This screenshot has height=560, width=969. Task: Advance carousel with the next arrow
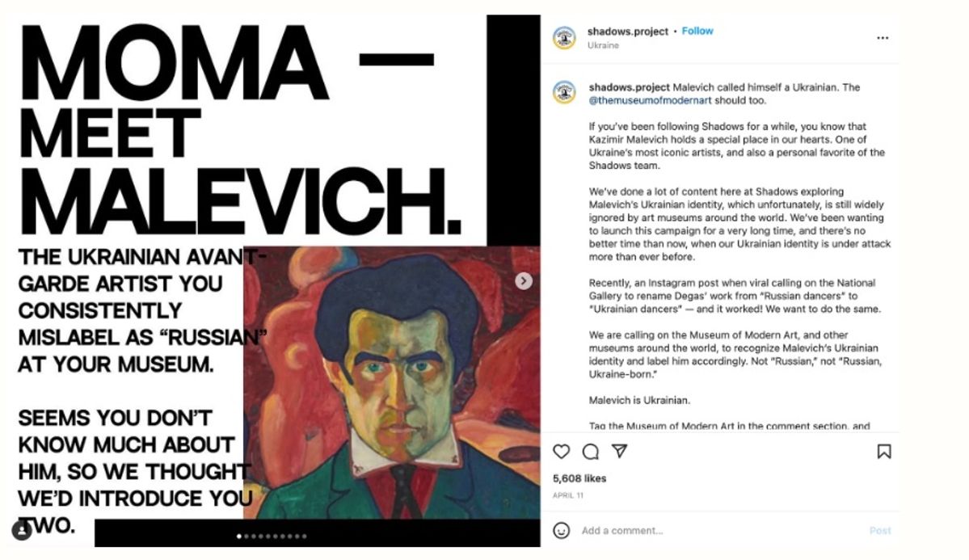[524, 281]
